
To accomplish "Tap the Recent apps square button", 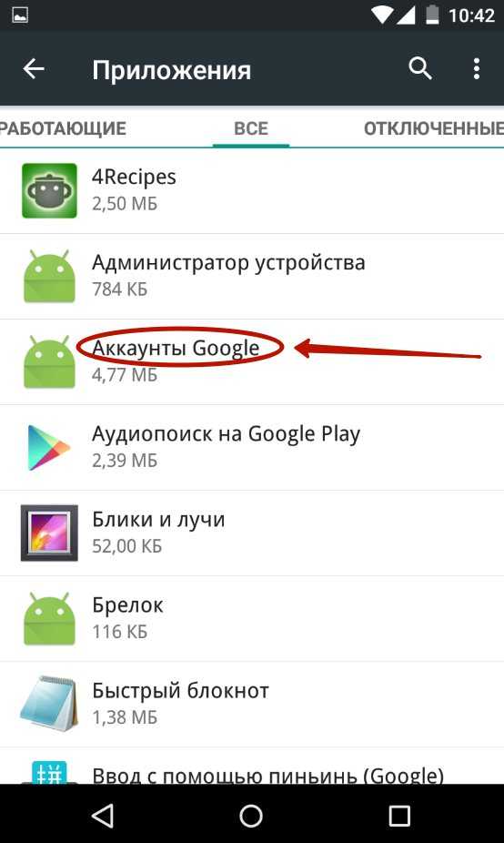I will 399,816.
